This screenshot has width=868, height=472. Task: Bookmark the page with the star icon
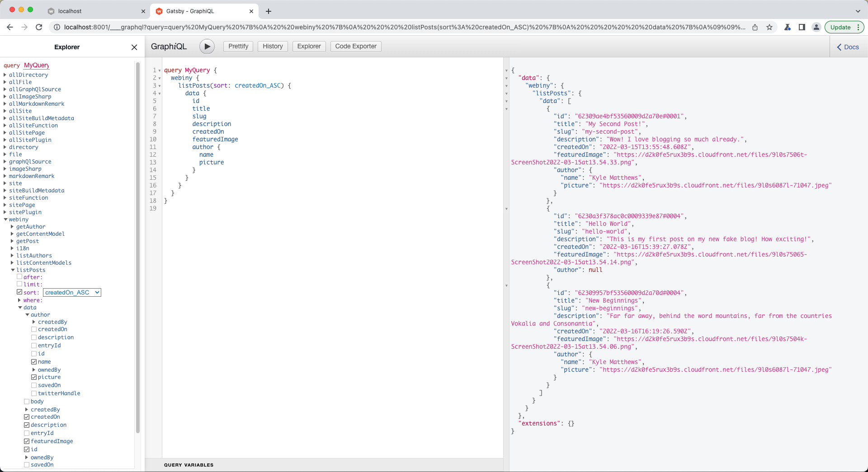[x=769, y=27]
